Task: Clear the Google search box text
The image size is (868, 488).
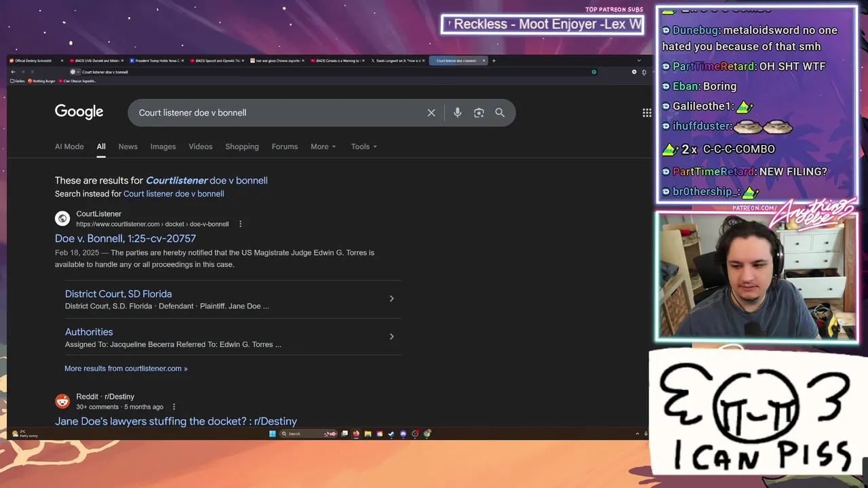Action: 431,113
